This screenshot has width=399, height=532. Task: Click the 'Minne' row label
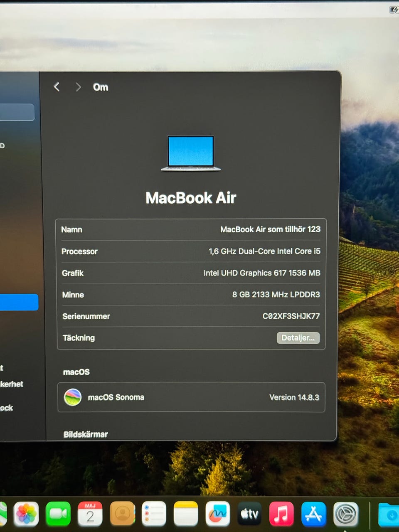[73, 295]
